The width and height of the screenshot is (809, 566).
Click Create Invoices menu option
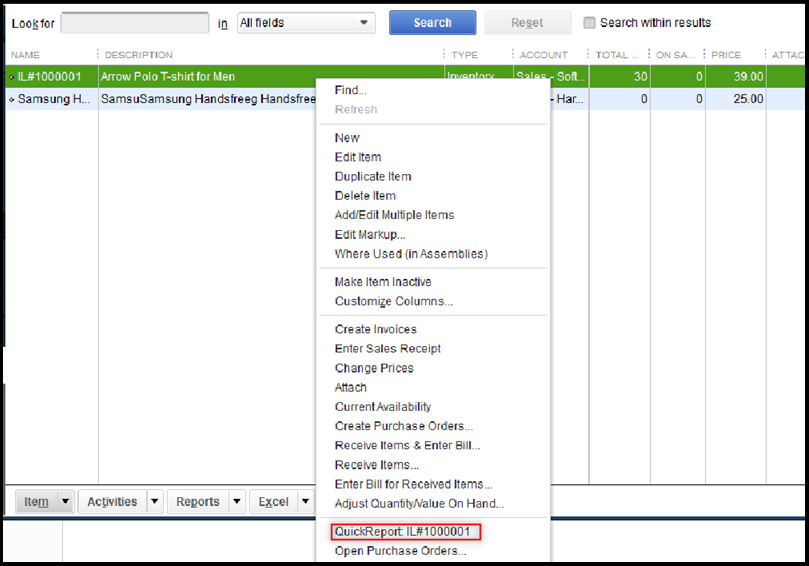tap(376, 329)
